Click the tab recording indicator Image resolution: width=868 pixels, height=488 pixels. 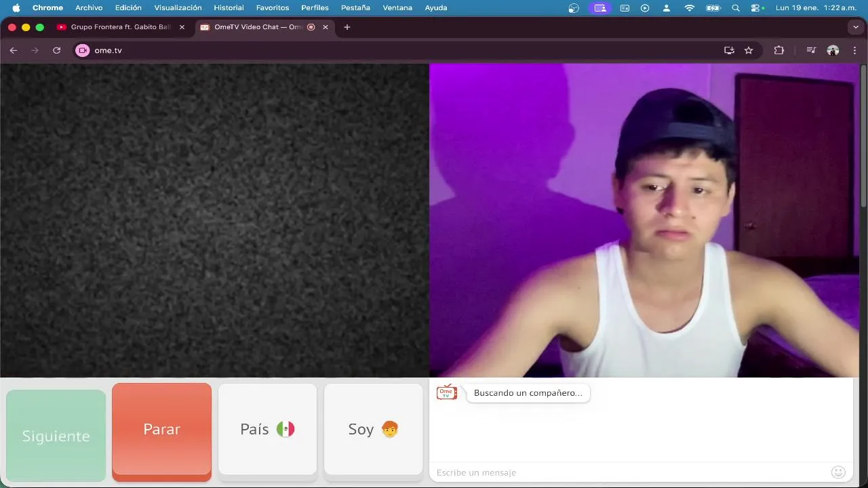pos(311,27)
